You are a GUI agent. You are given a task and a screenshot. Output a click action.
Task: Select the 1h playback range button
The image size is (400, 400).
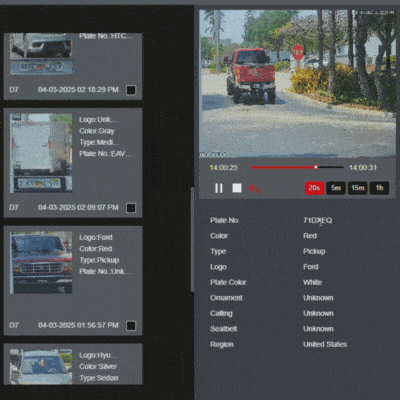click(379, 188)
